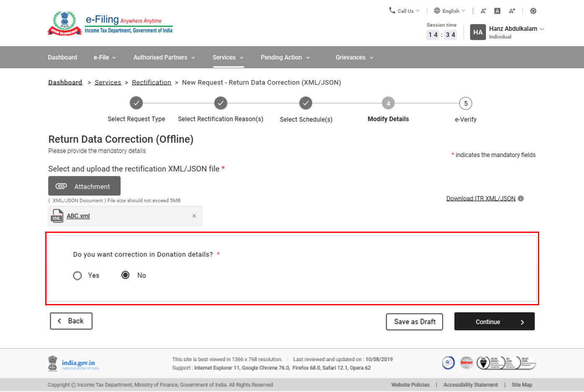Select No for Donation details correction
584x392 pixels.
pyautogui.click(x=125, y=275)
